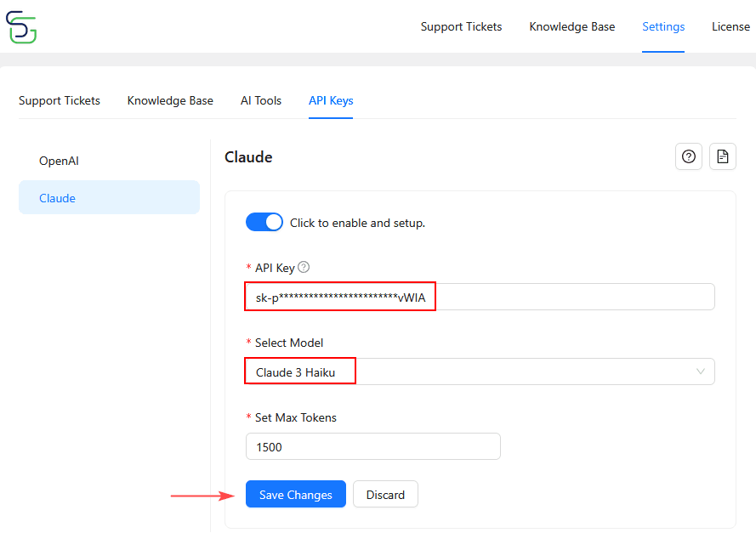
Task: Expand the Select Model dropdown arrow
Action: [701, 371]
